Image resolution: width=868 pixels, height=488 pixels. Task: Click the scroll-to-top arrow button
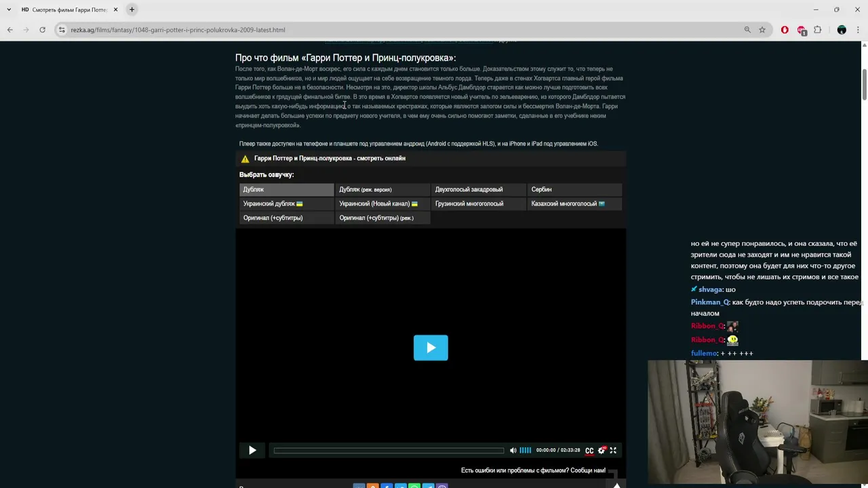coord(616,484)
